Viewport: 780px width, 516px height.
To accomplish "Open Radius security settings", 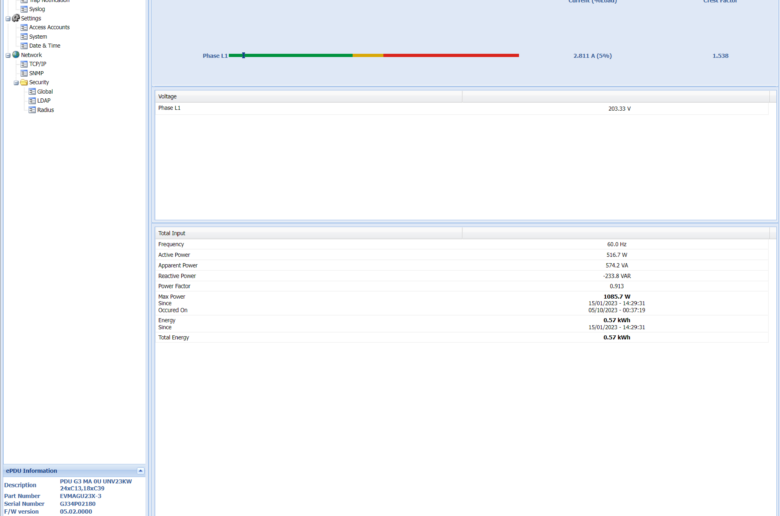I will 45,109.
